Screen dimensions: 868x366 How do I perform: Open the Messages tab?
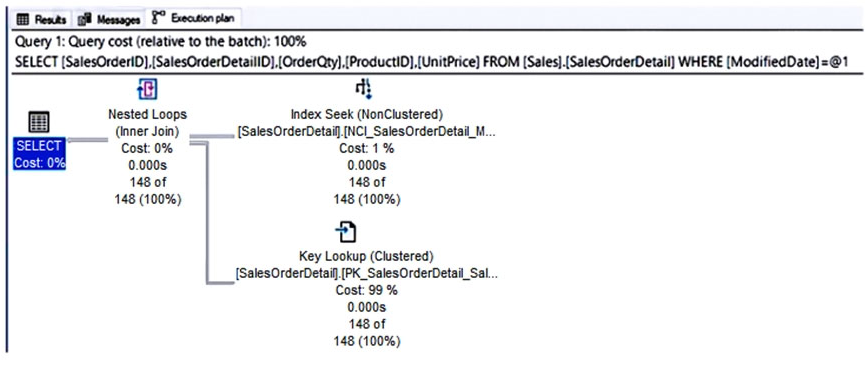(x=109, y=19)
